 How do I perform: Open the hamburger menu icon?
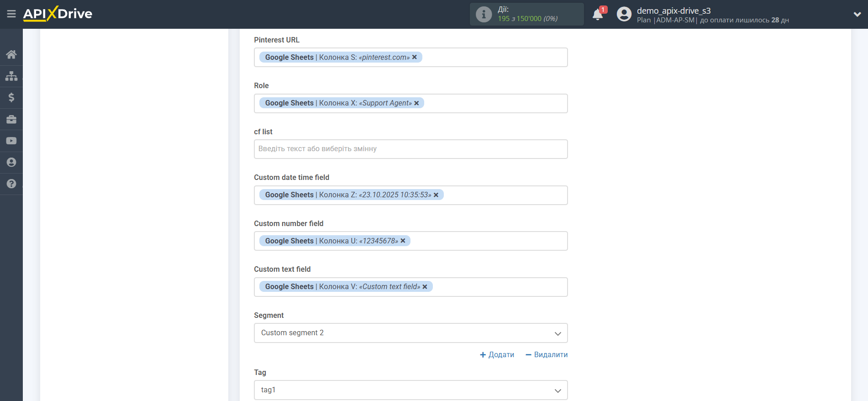click(11, 14)
